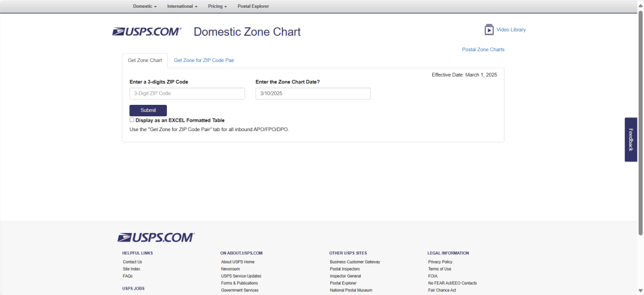Screen dimensions: 644x295
Task: Expand the Pricing dropdown menu
Action: pyautogui.click(x=217, y=6)
